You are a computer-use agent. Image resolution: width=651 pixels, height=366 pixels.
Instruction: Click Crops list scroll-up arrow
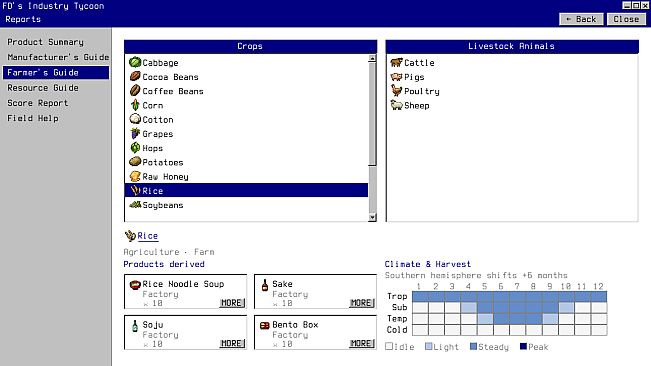tap(372, 59)
